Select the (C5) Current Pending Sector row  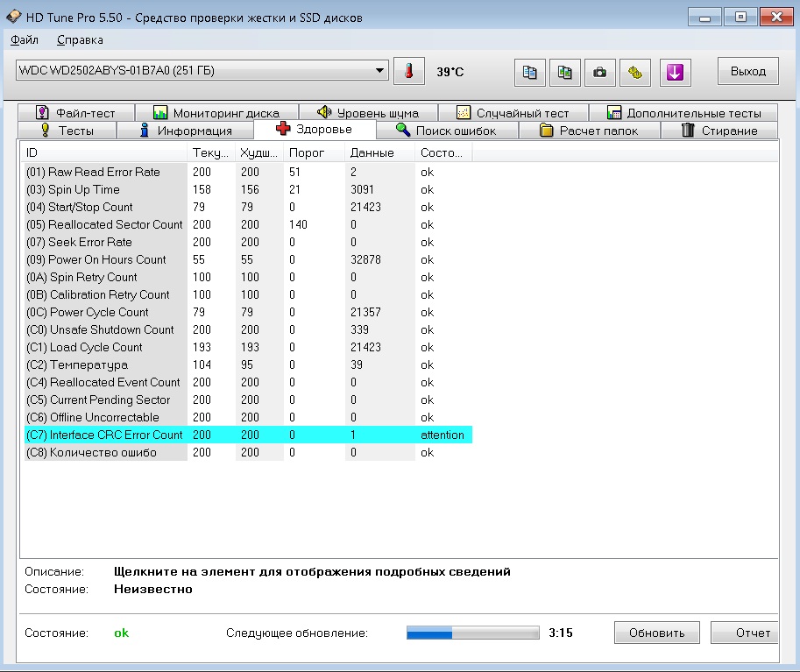pyautogui.click(x=248, y=400)
